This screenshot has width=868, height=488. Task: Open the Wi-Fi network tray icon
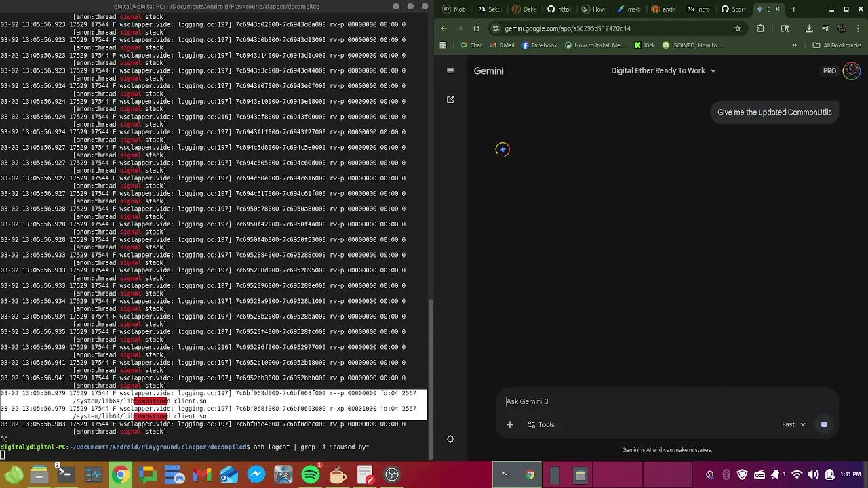click(x=797, y=475)
